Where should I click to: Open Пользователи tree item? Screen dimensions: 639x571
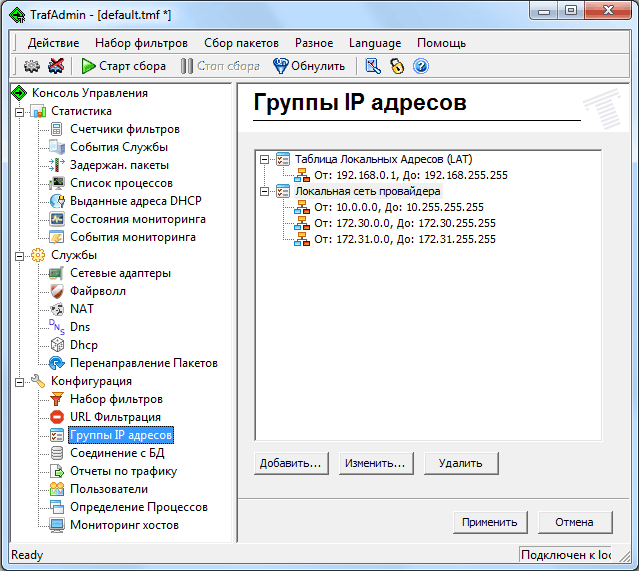click(x=109, y=489)
